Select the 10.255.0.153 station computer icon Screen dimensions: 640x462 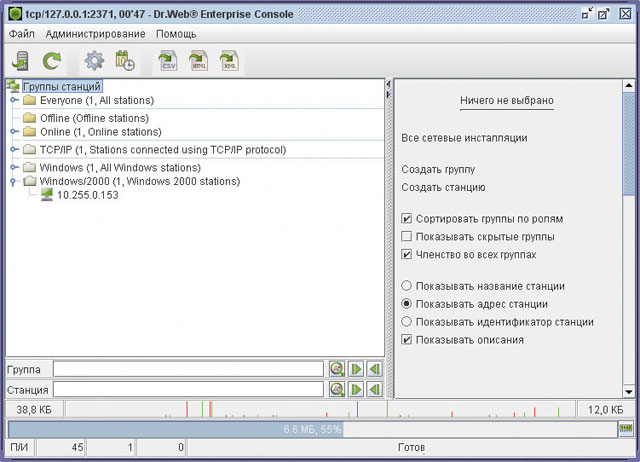47,195
